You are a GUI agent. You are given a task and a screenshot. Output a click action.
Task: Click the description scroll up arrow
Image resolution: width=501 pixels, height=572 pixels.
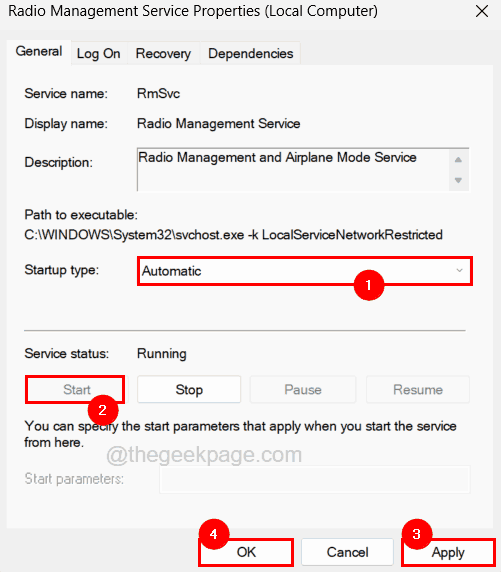point(458,160)
